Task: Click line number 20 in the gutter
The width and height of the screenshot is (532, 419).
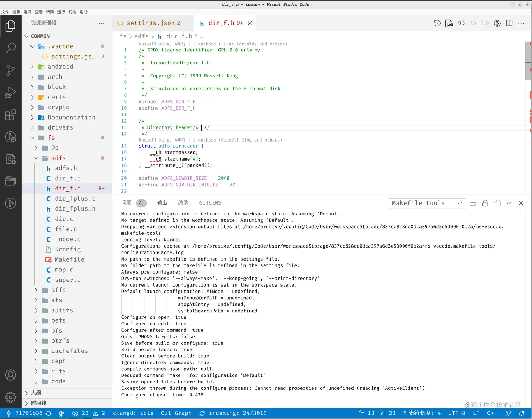Action: [124, 179]
